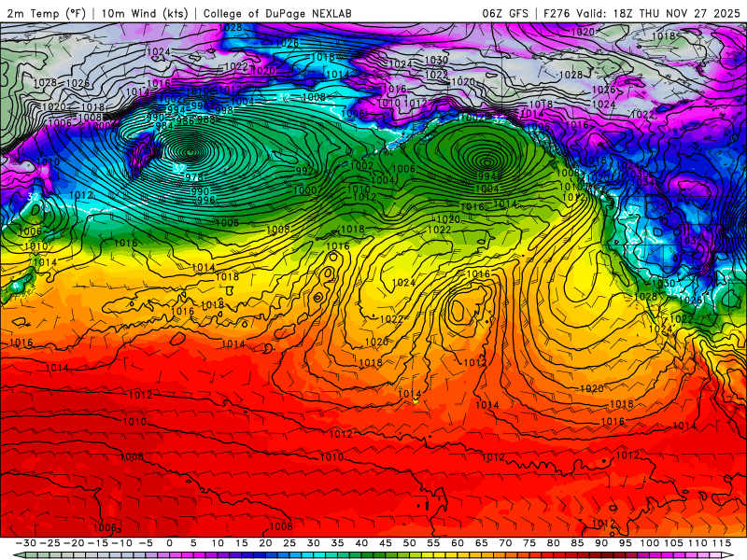Click the 1034 high pressure label
Viewport: 747px width, 560px height.
642,182
